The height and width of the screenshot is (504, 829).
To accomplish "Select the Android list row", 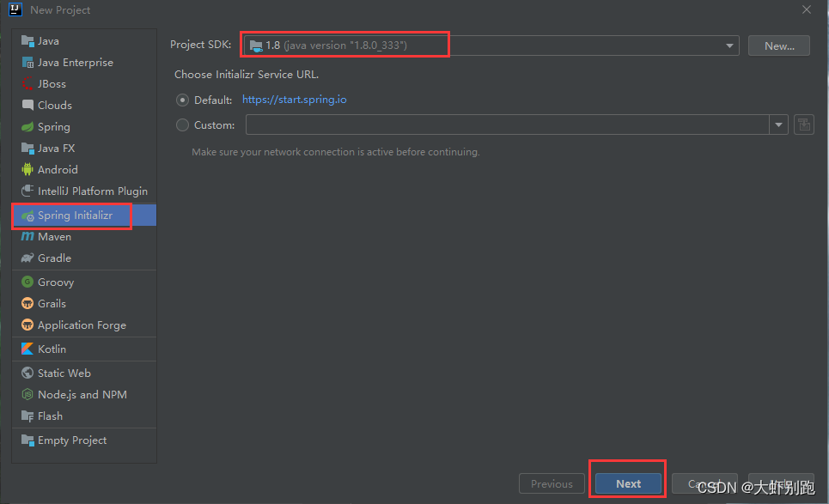I will click(84, 170).
